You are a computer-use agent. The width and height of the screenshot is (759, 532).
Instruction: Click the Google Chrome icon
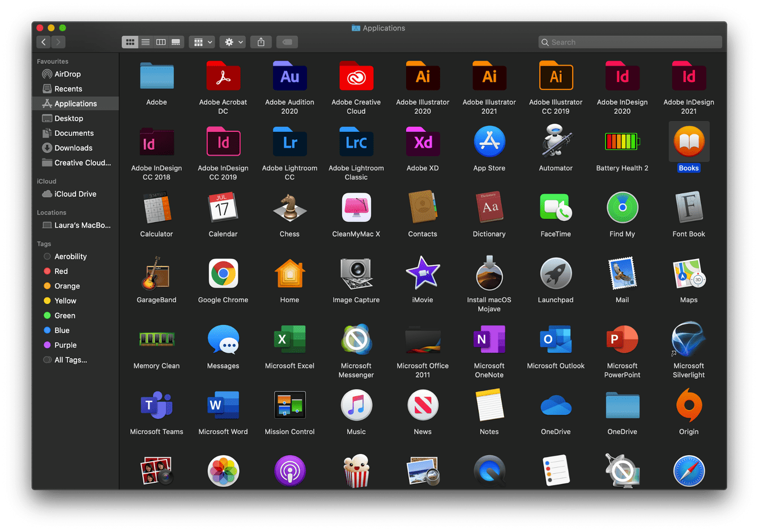click(x=223, y=274)
